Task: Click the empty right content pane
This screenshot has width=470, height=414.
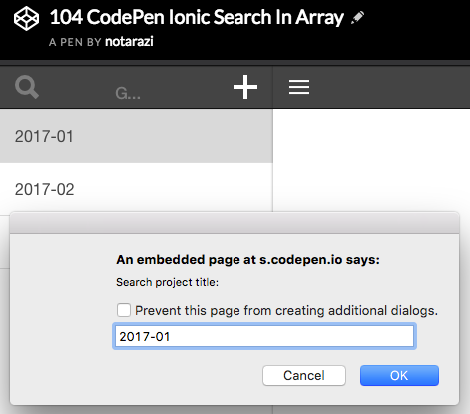Action: pos(371,160)
